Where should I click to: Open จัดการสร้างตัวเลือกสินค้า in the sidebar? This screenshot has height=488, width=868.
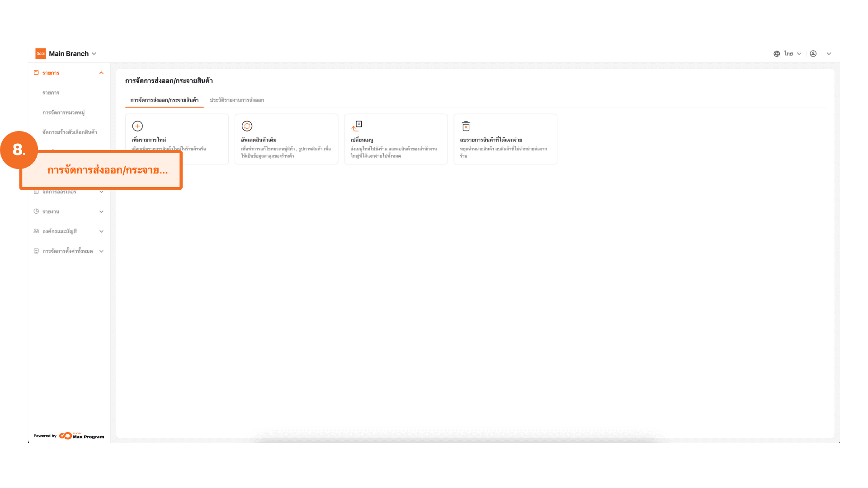(70, 132)
